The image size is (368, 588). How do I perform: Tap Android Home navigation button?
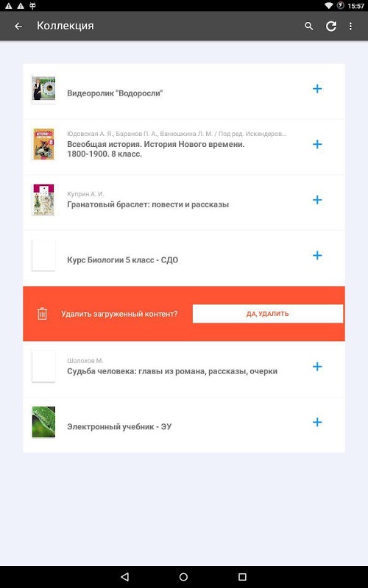[x=183, y=577]
